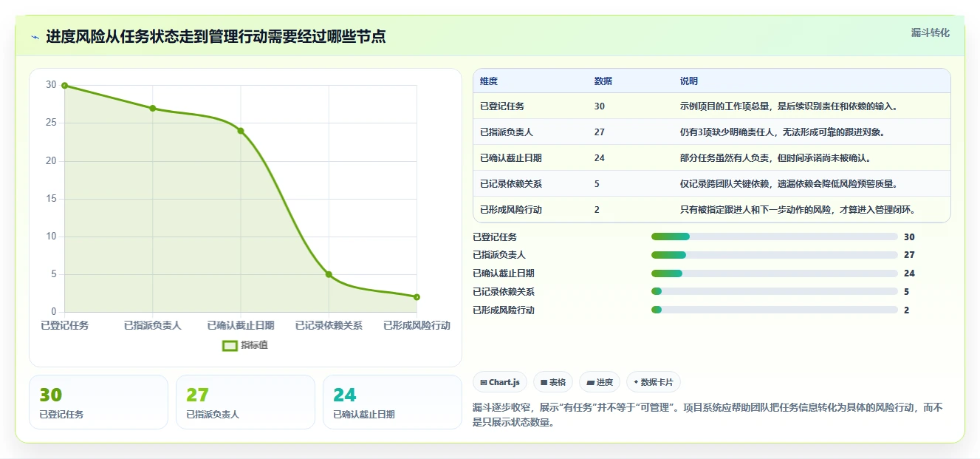
Task: Open the 已确认截止日期 stat card showing 24
Action: (x=392, y=402)
